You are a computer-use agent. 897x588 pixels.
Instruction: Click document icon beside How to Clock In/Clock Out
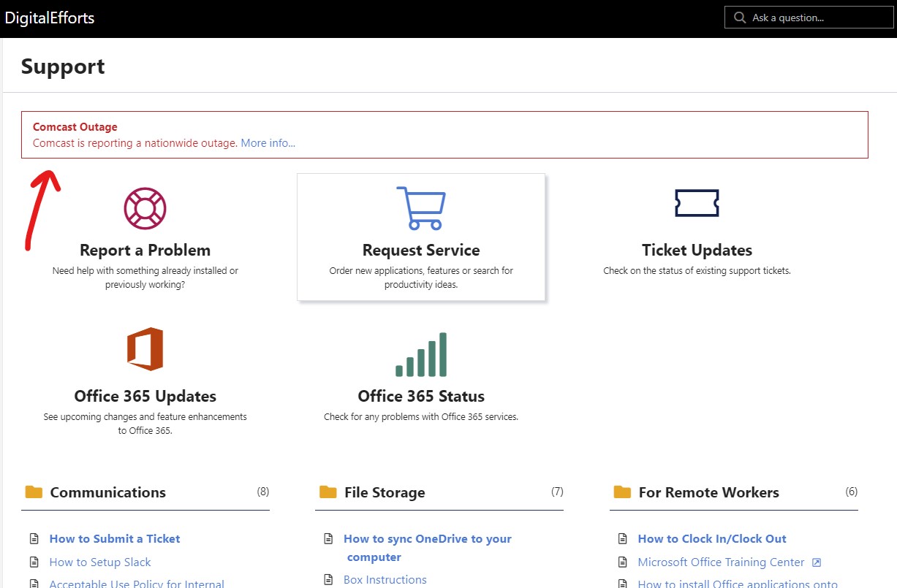(x=622, y=539)
